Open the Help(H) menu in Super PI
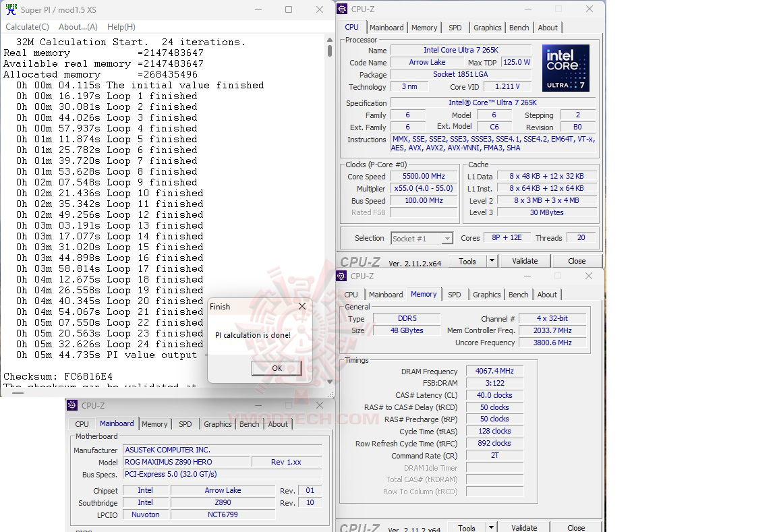777x532 pixels. tap(121, 27)
